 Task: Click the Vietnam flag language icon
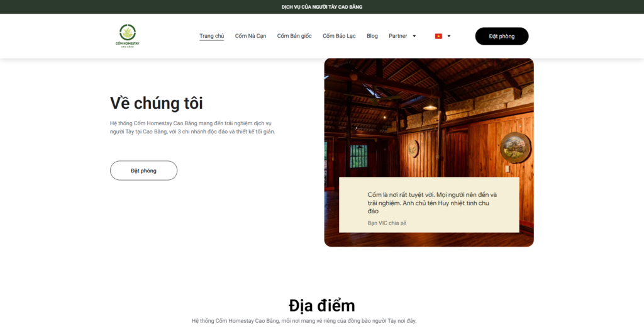click(x=438, y=36)
